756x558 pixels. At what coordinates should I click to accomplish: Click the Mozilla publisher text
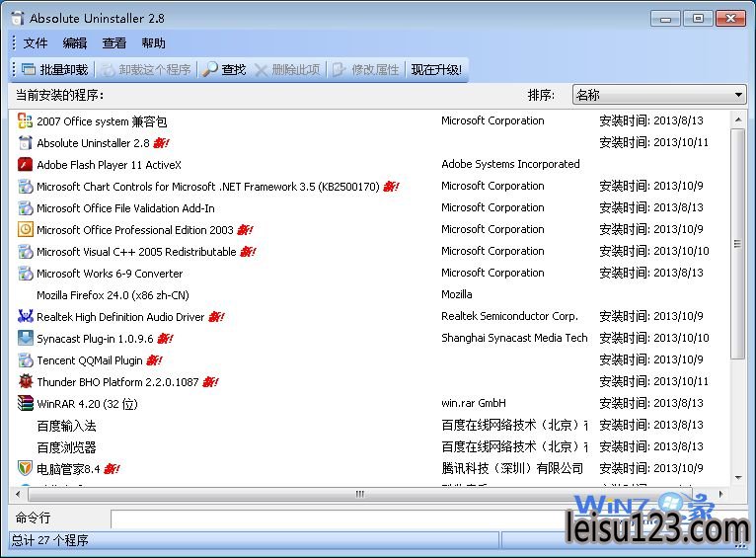tap(457, 294)
